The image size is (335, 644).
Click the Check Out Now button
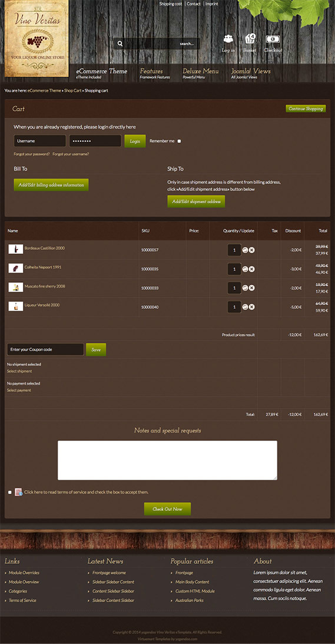tap(167, 509)
